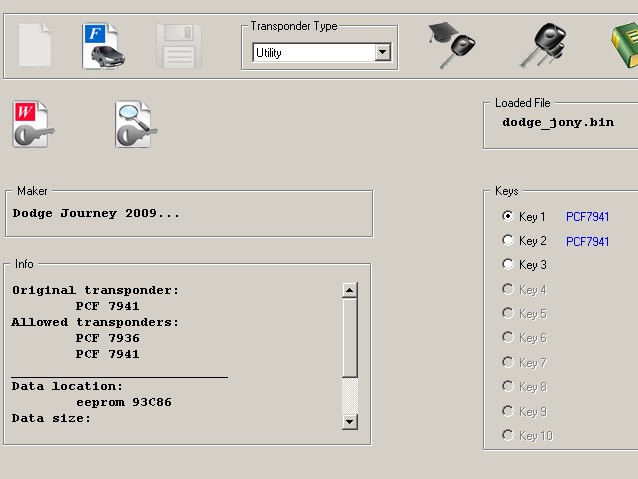Viewport: 638px width, 479px height.
Task: Click the Info panel scrollbar thumb
Action: point(350,338)
